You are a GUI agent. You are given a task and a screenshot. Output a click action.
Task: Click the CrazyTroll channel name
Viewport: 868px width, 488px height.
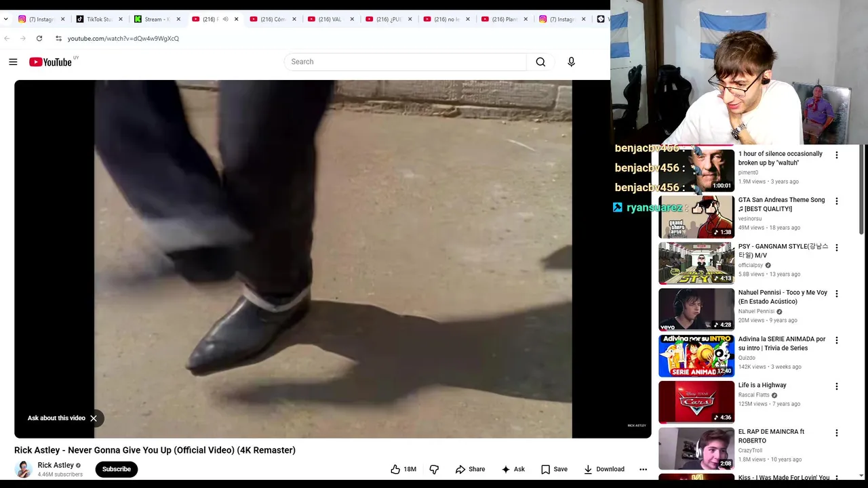pos(751,450)
